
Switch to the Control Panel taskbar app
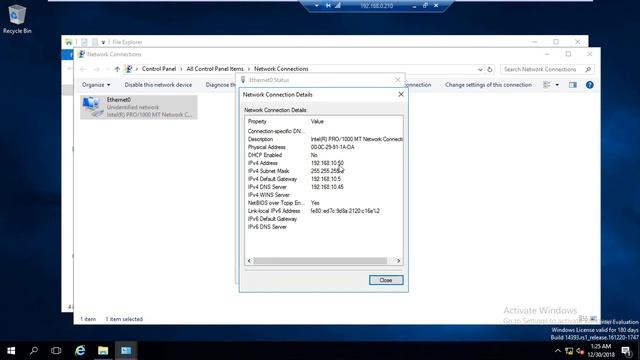(x=126, y=351)
